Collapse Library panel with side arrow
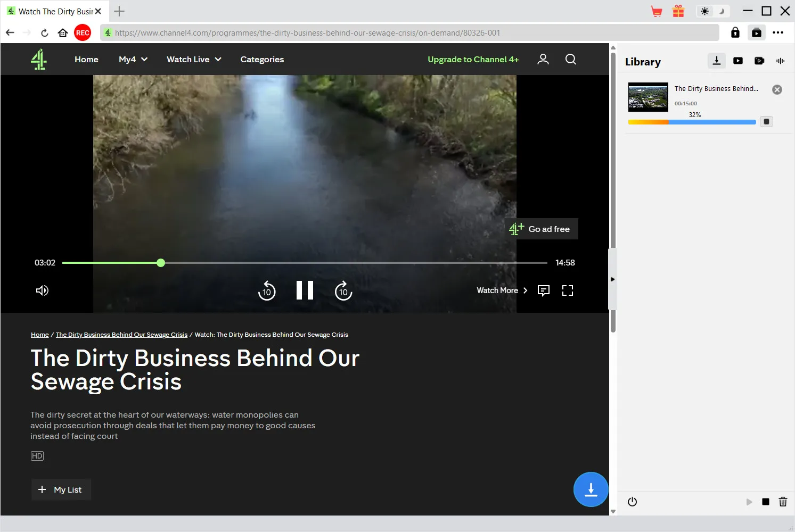Viewport: 795px width, 532px height. 612,279
